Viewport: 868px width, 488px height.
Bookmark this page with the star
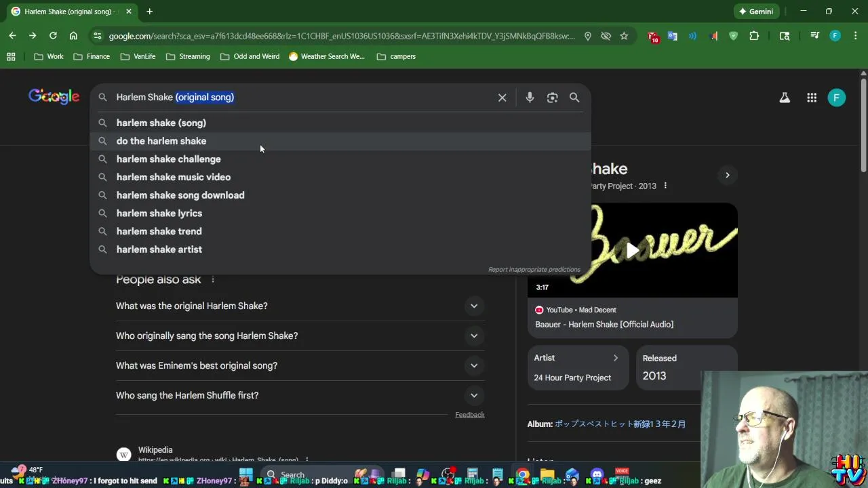[x=624, y=36]
